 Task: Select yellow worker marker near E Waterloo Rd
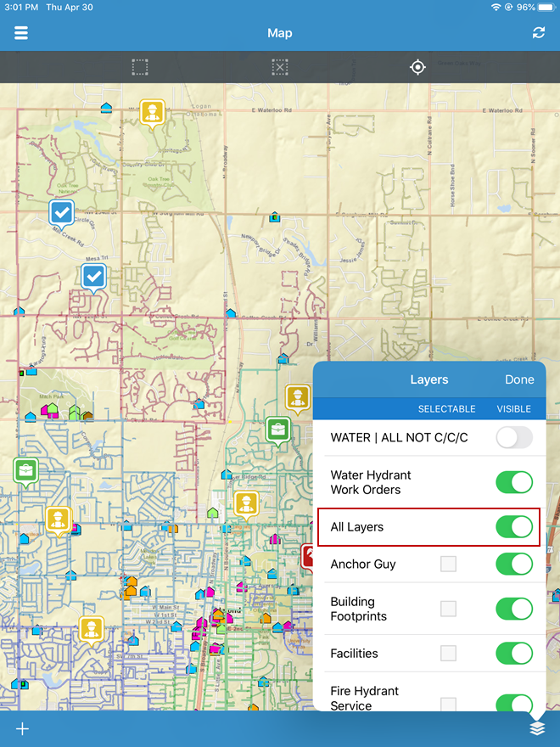pos(152,112)
